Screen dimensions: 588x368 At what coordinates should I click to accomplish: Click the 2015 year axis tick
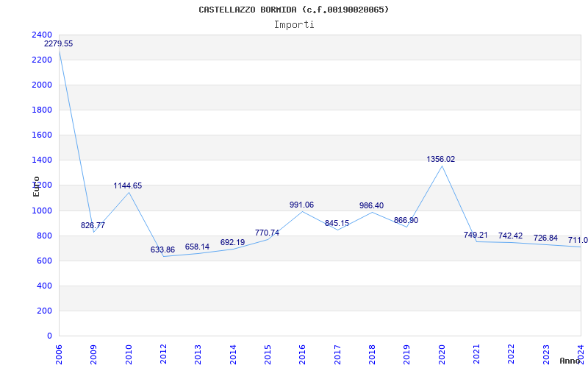(x=268, y=354)
